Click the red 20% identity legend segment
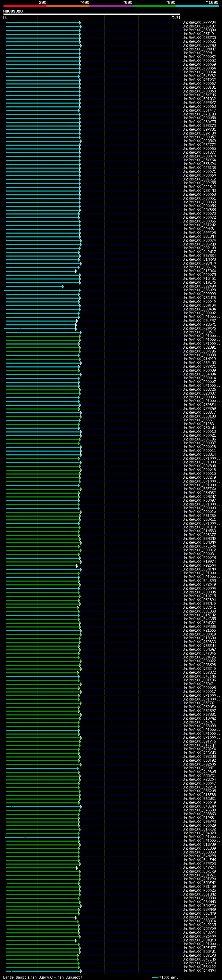 25,6
